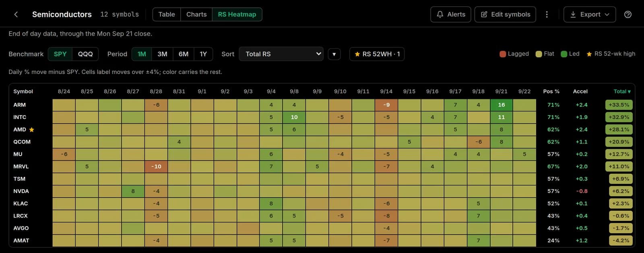Toggle the RS 52WH filter chip
The image size is (644, 253).
coord(377,54)
